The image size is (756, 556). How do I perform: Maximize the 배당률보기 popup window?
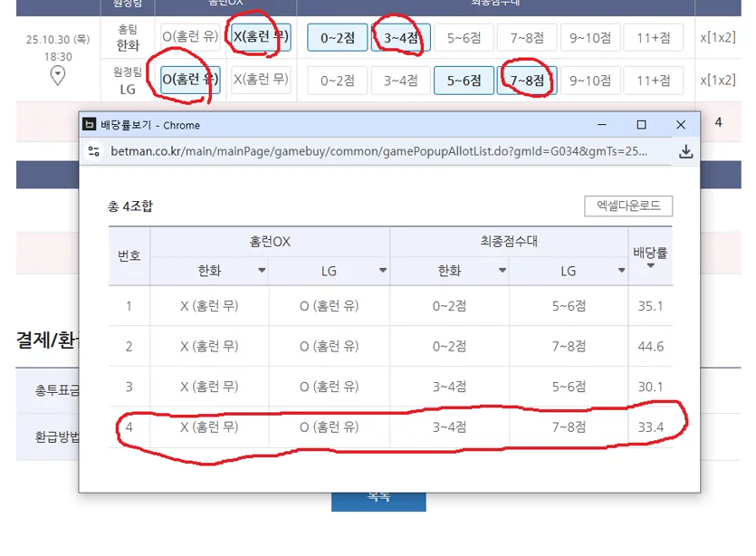tap(641, 125)
